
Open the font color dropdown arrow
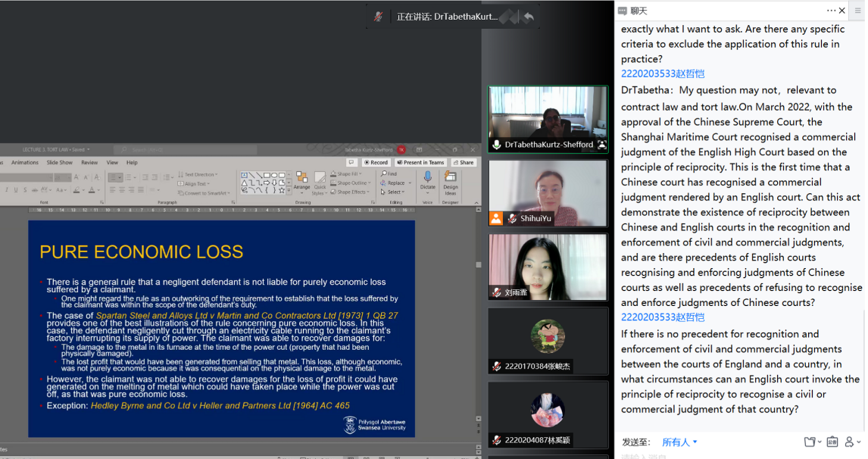point(98,190)
